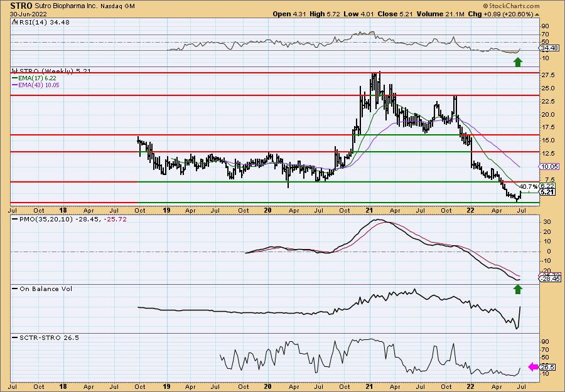565x392 pixels.
Task: Click the 6.22 price axis value tag
Action: click(547, 186)
